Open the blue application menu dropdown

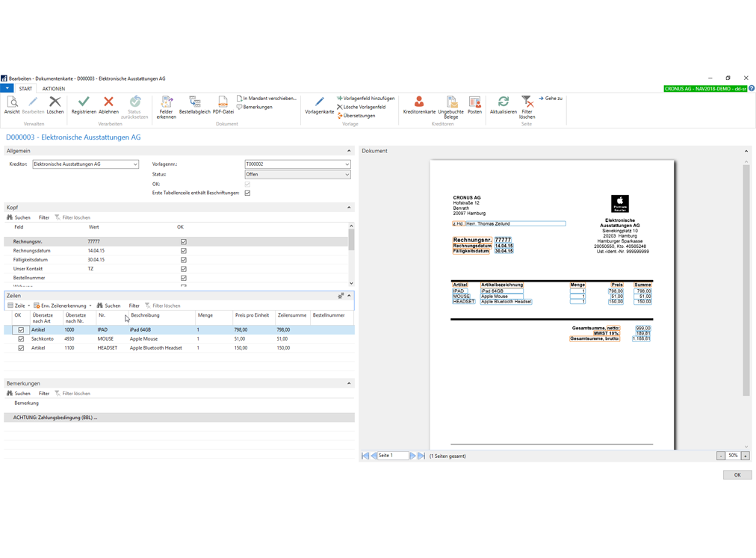coord(7,89)
